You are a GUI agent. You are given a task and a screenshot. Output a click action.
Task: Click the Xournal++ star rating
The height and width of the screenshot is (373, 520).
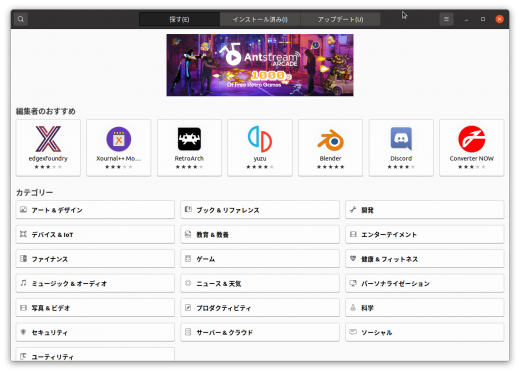pyautogui.click(x=119, y=167)
